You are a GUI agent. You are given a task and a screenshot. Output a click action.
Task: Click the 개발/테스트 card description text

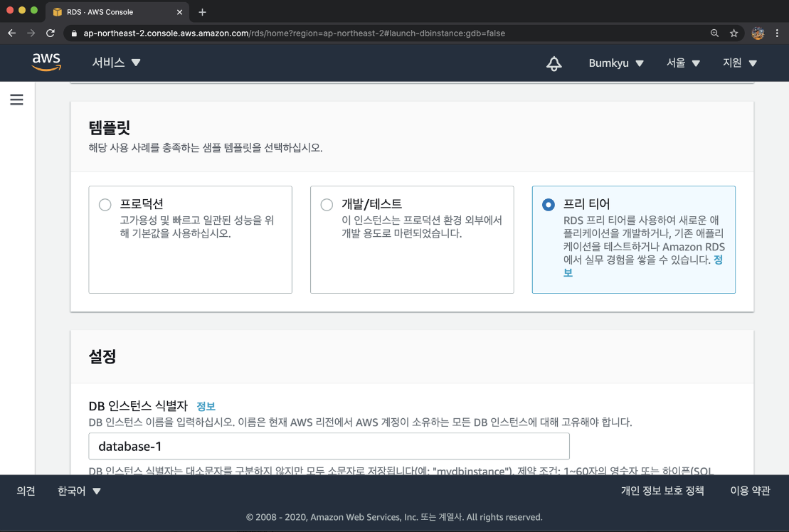tap(422, 227)
